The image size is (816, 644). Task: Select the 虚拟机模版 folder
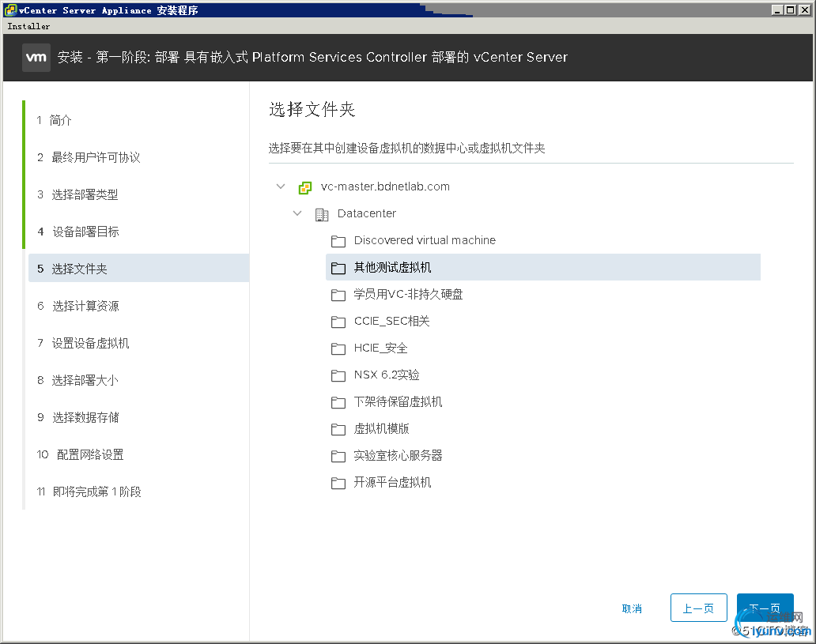point(381,428)
